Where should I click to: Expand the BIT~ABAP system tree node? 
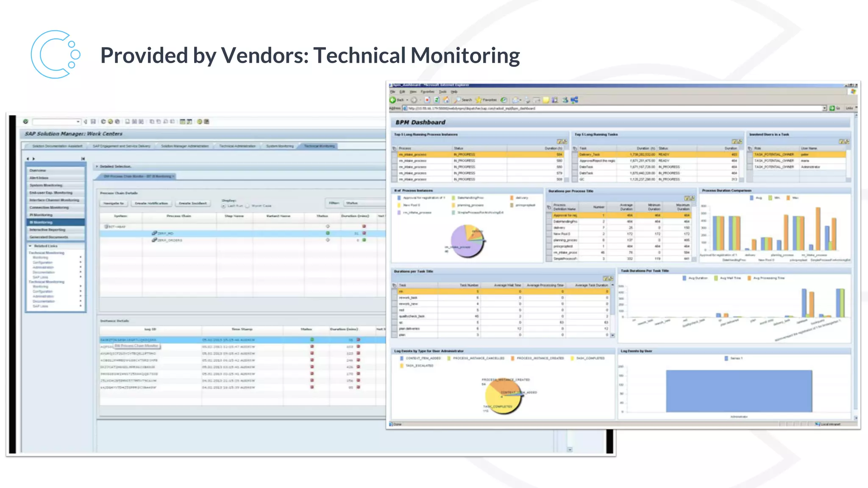(x=106, y=227)
